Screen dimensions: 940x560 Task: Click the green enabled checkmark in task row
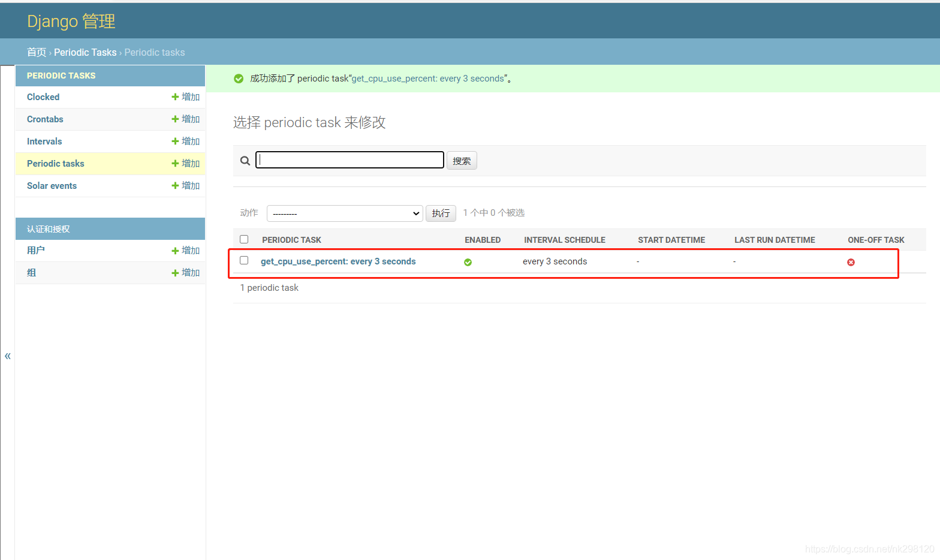pos(468,262)
